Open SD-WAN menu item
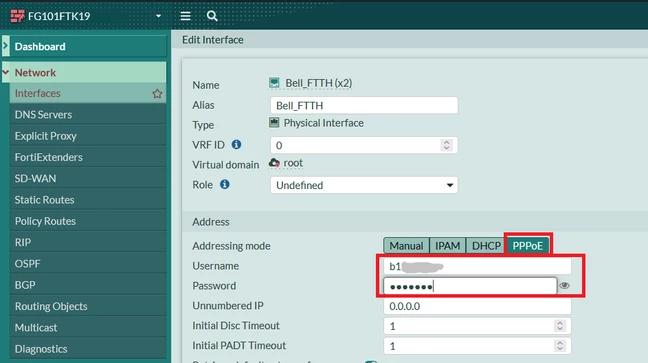The image size is (648, 363). click(x=88, y=179)
